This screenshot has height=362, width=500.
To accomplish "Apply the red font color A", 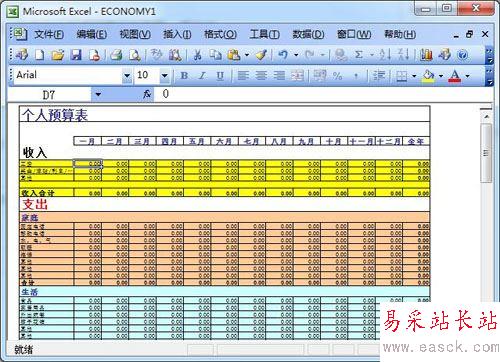I will pyautogui.click(x=455, y=76).
